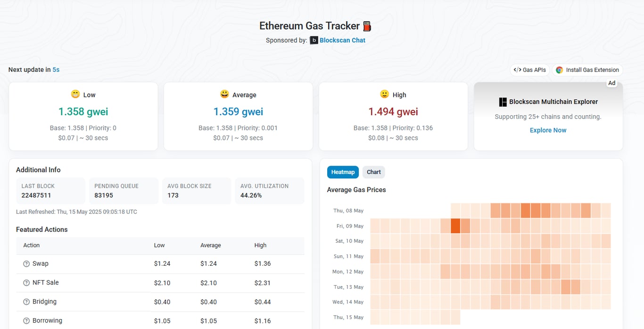This screenshot has width=644, height=329.
Task: Click the Ad label badge
Action: [611, 83]
